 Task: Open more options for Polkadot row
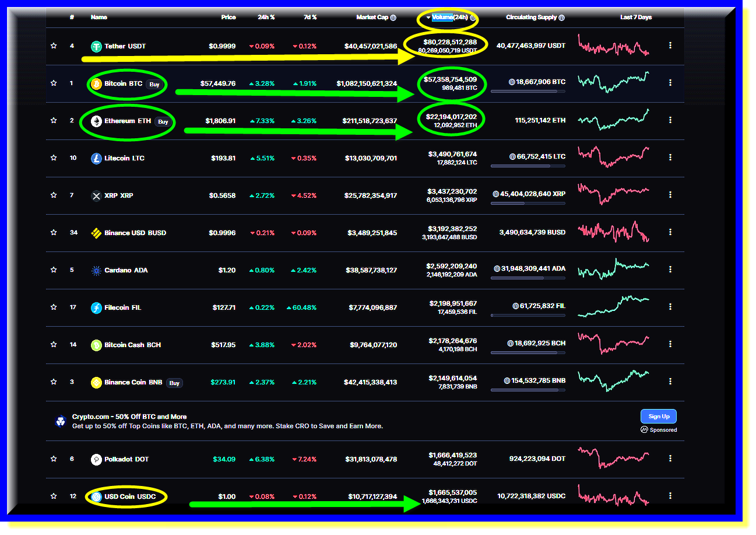pyautogui.click(x=670, y=459)
